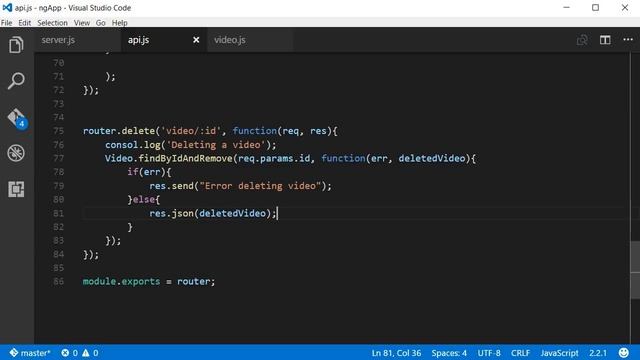Split the editor

click(605, 40)
